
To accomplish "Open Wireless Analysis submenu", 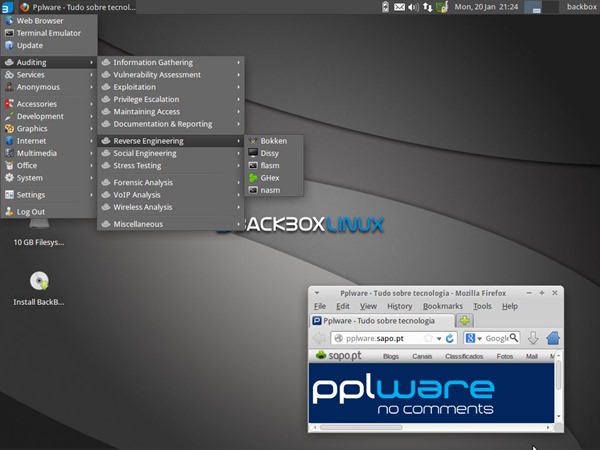I will [x=171, y=207].
